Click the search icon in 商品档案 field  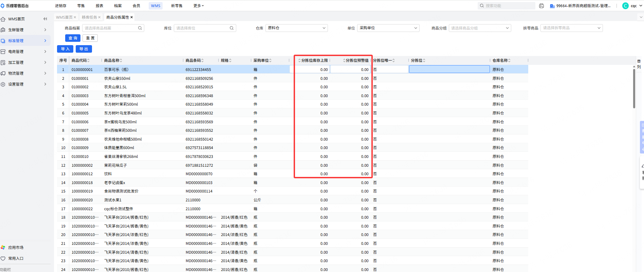(140, 28)
